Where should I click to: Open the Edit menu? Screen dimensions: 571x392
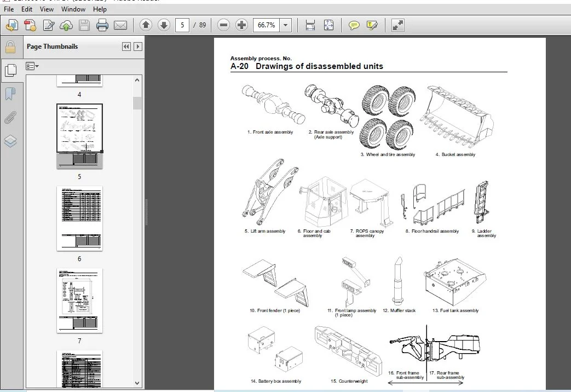[27, 9]
